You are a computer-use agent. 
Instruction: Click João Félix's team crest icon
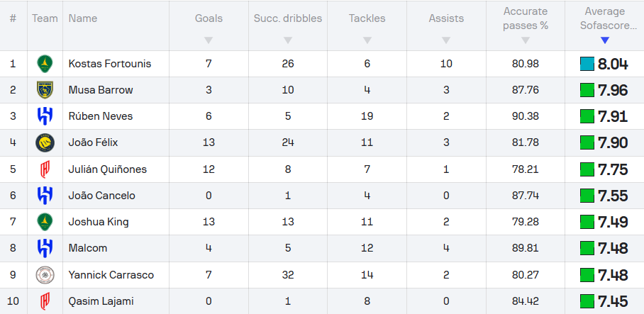45,142
